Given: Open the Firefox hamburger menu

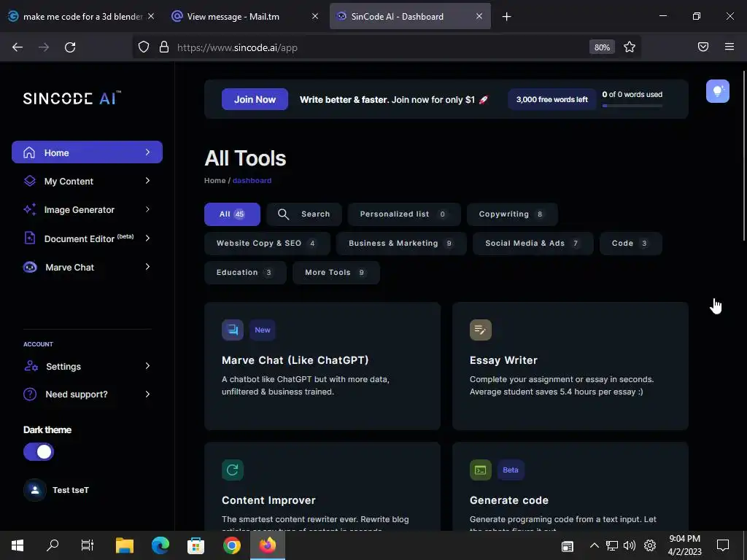Looking at the screenshot, I should click(729, 47).
